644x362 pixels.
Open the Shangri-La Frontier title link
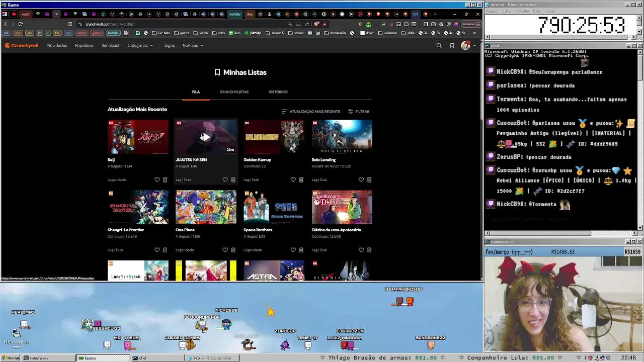[125, 230]
